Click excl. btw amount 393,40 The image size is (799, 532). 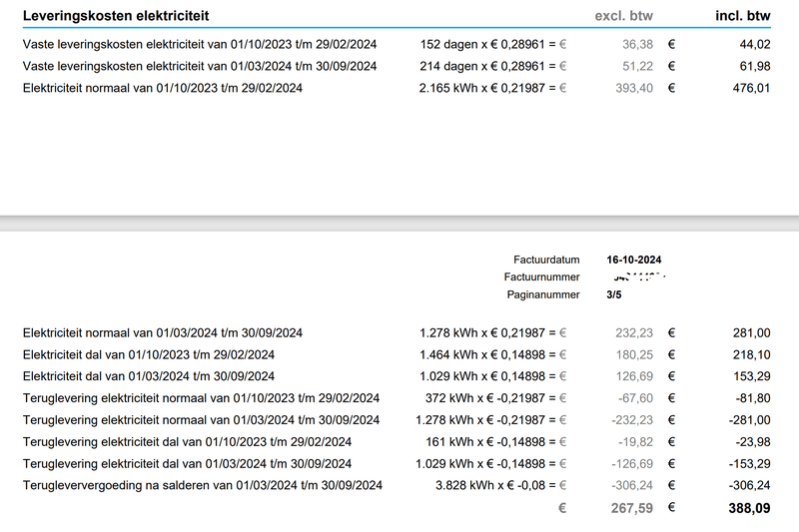point(634,88)
